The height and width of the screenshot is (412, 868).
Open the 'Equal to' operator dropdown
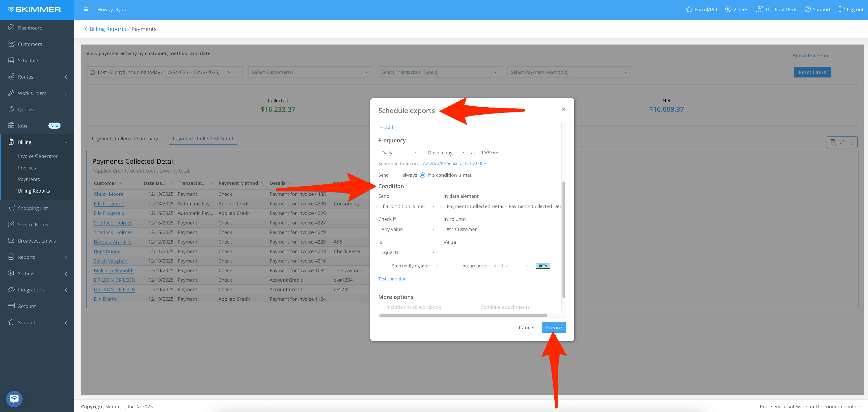pyautogui.click(x=408, y=252)
